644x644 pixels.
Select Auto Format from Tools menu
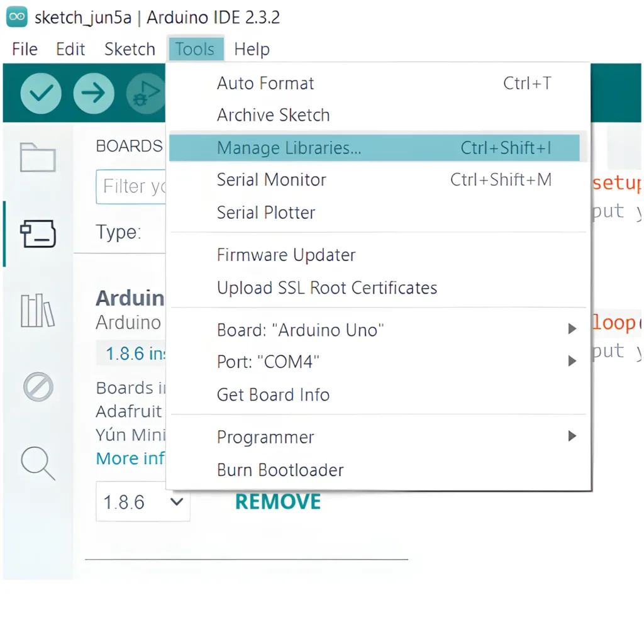coord(378,84)
